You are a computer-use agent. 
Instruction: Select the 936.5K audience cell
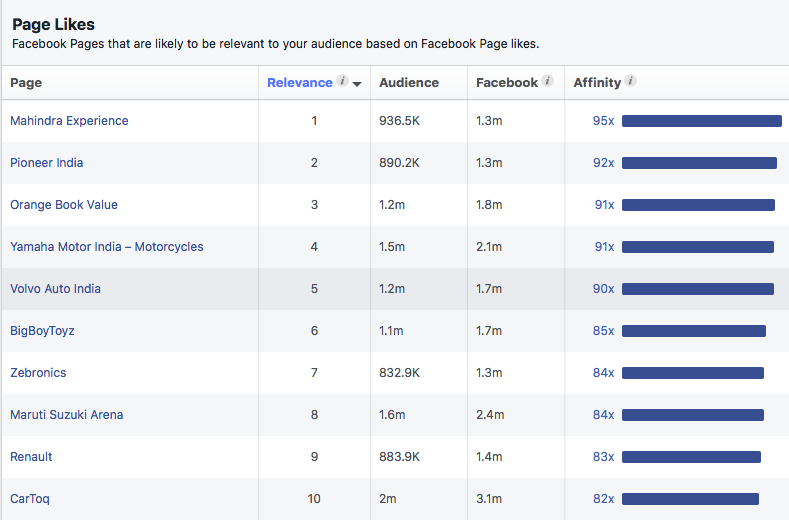400,121
